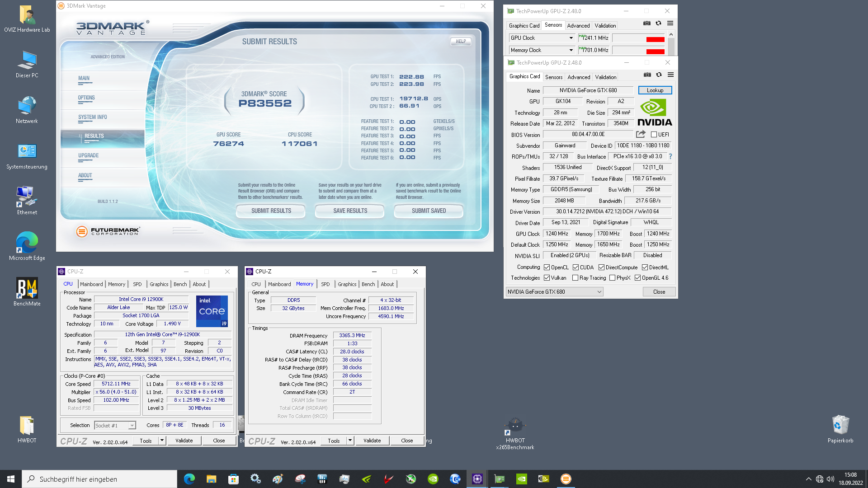Image resolution: width=868 pixels, height=488 pixels.
Task: Click SAVE RESULTS button in 3DMark
Action: [350, 211]
